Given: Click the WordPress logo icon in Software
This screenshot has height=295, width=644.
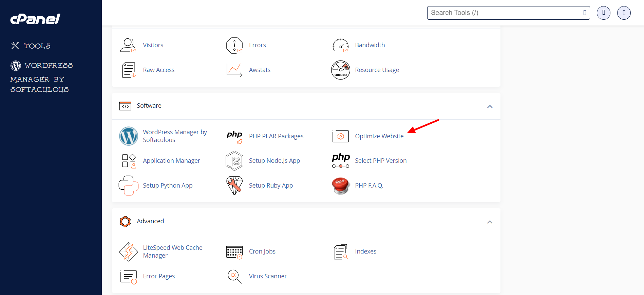Looking at the screenshot, I should tap(129, 136).
